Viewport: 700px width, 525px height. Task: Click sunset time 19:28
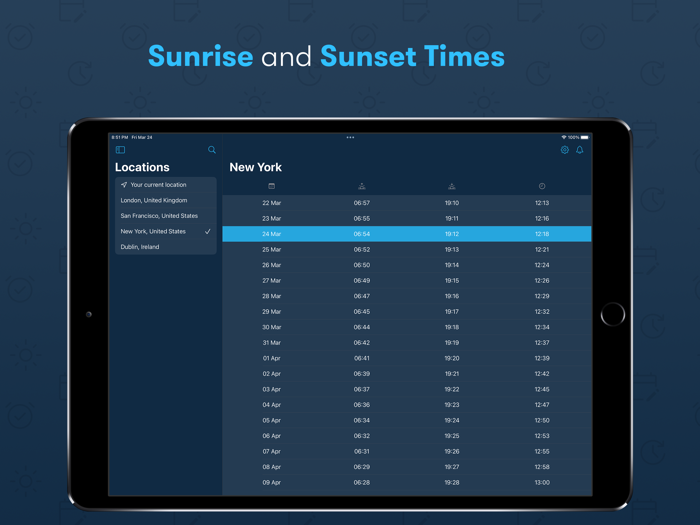(452, 483)
